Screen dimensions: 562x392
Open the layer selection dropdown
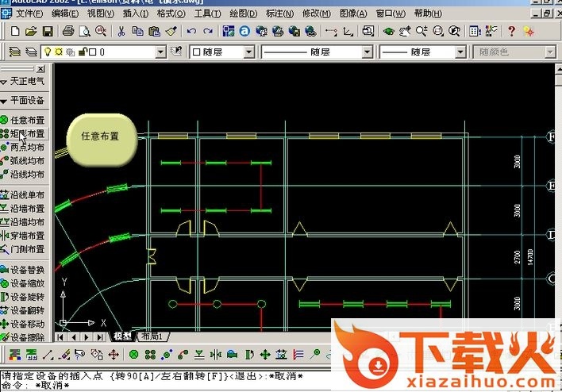[161, 52]
